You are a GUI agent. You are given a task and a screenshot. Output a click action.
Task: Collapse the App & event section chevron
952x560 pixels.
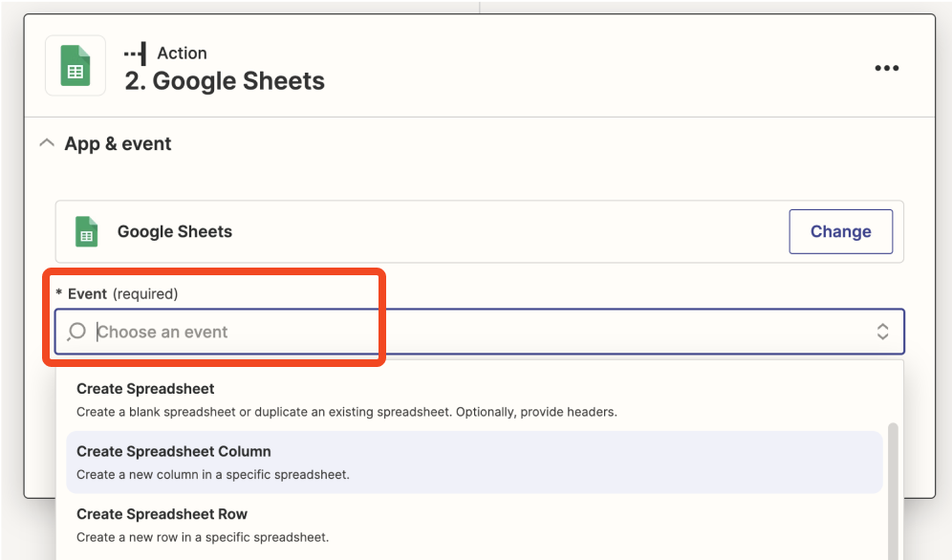point(47,143)
